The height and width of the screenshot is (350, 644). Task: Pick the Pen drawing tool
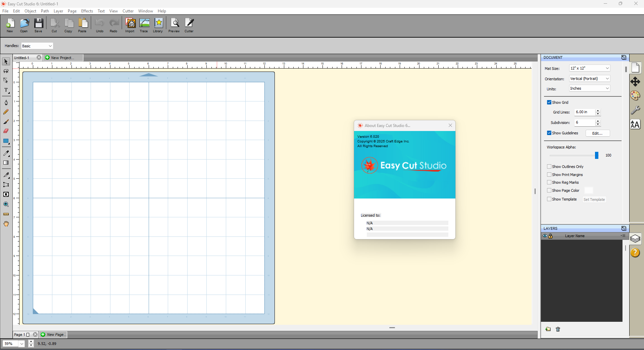(x=6, y=102)
